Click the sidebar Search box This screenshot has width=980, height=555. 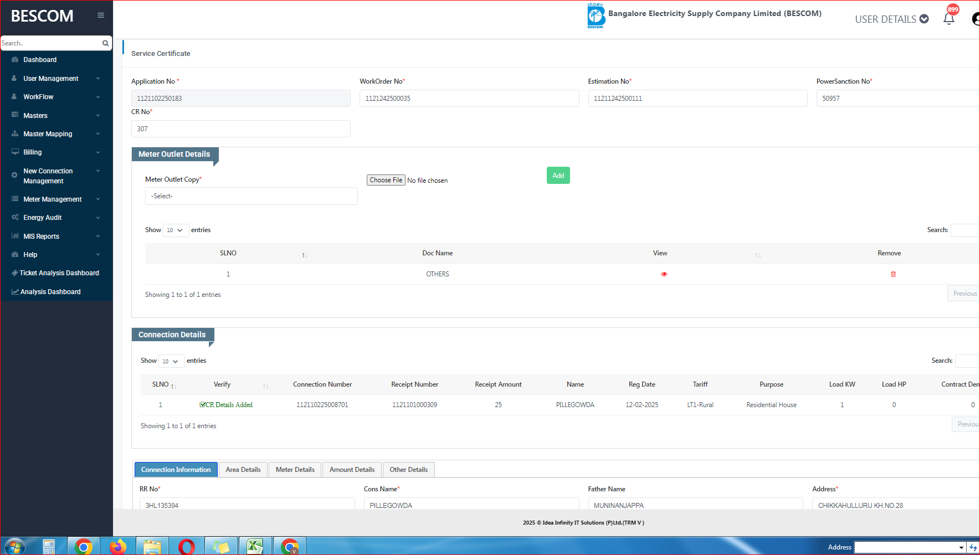tap(51, 43)
